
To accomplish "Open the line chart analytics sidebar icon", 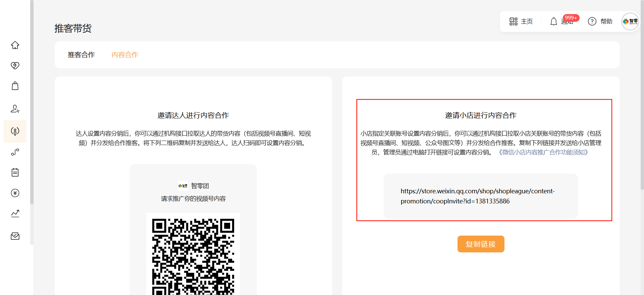I will [x=15, y=213].
